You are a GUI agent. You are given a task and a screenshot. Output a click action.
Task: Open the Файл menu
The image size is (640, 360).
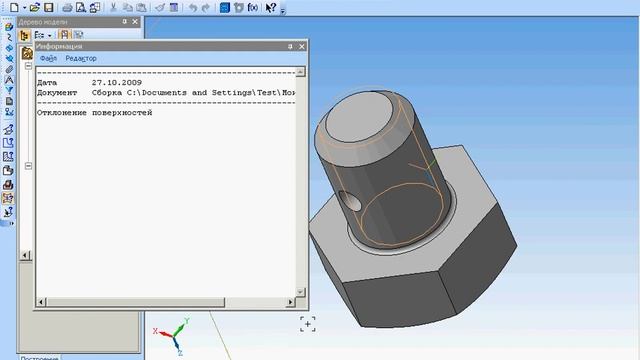click(x=48, y=58)
